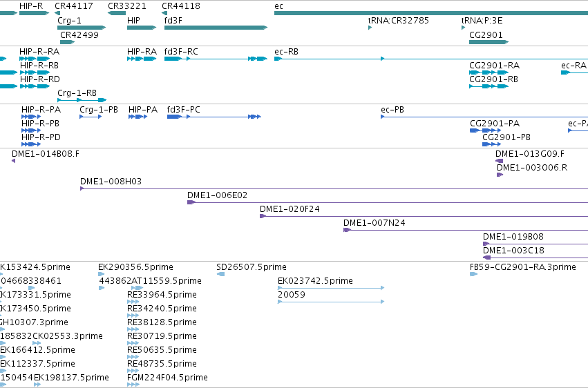588x388 pixels.
Task: Open the RE38128.5prime EST
Action: 133,329
